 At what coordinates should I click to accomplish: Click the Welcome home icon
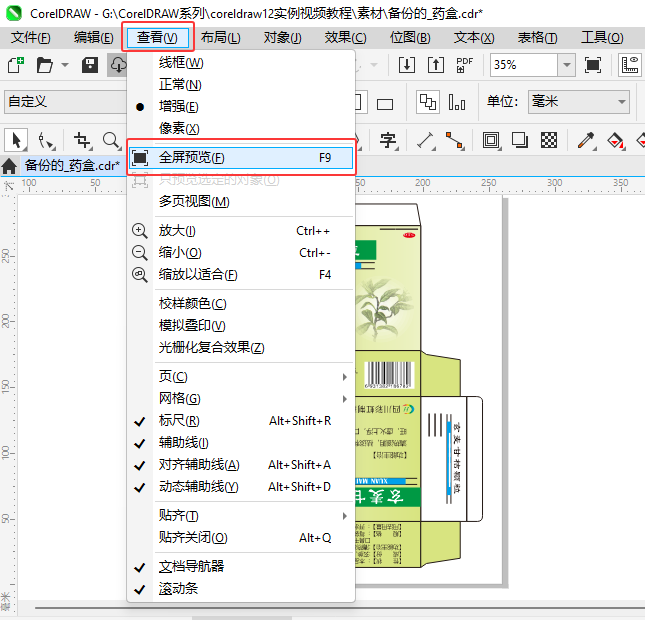click(9, 166)
